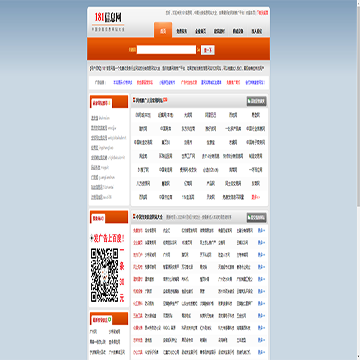Click the gray button in the B2B directory header

pos(257,218)
